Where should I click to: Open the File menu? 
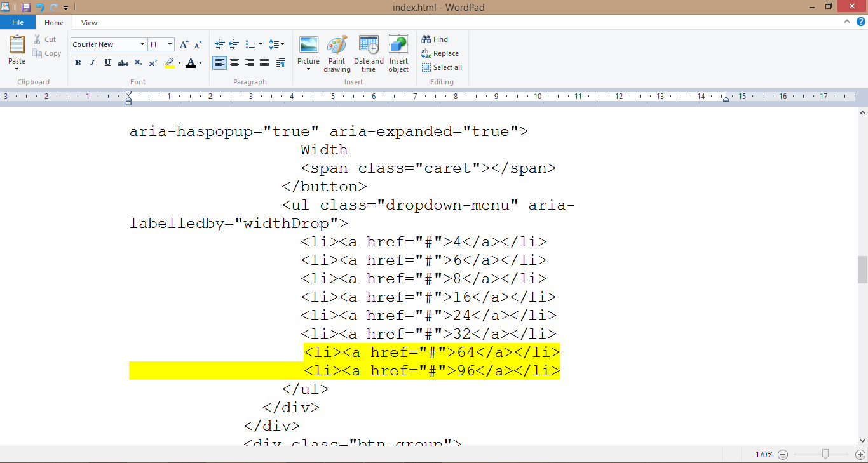(x=18, y=22)
